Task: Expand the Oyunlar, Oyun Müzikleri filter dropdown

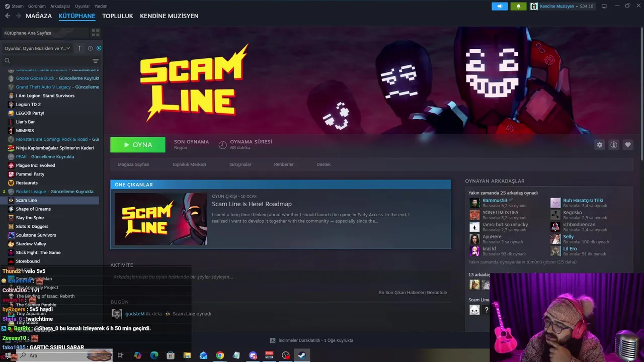Action: pos(37,48)
